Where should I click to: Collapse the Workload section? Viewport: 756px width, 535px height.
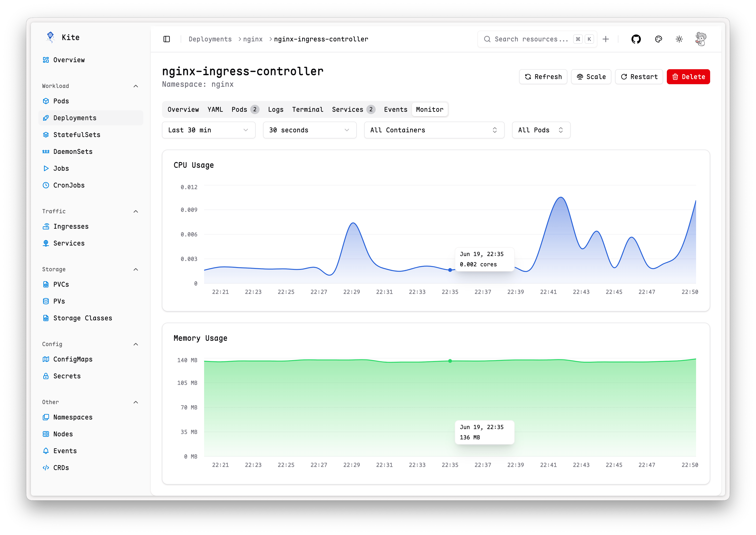pyautogui.click(x=136, y=86)
